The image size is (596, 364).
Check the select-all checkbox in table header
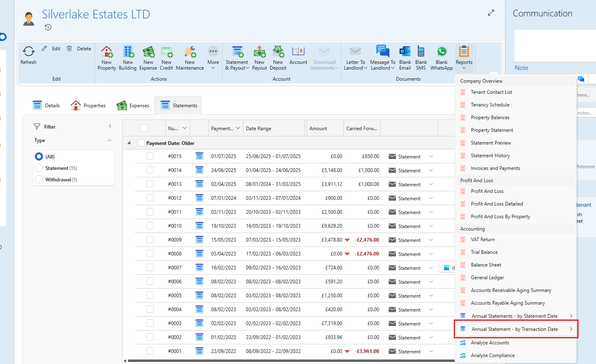click(x=144, y=128)
